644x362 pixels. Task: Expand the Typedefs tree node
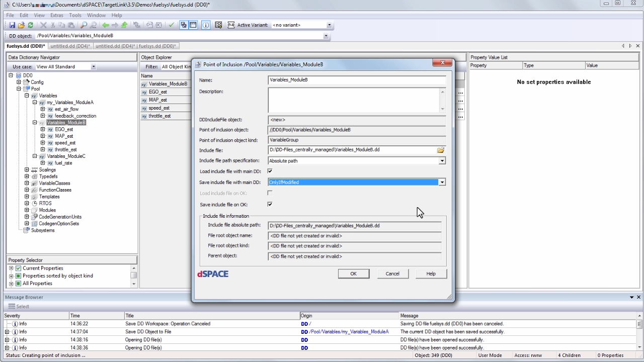click(27, 176)
